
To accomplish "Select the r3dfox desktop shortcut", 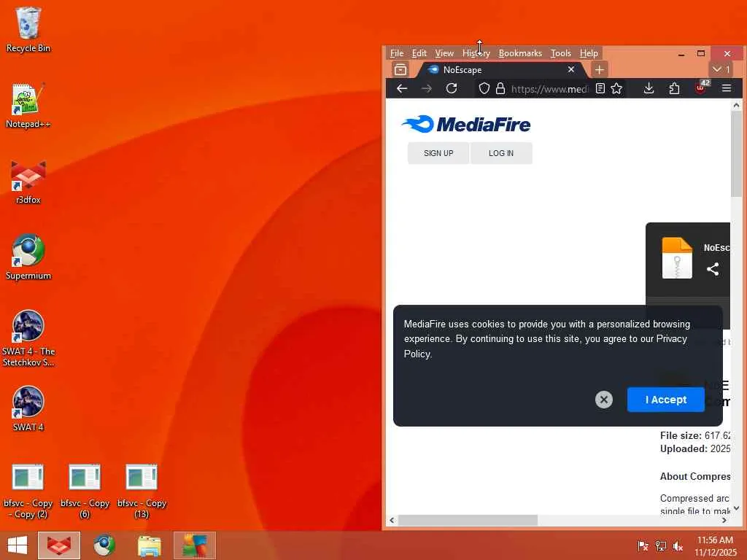I will pos(28,182).
